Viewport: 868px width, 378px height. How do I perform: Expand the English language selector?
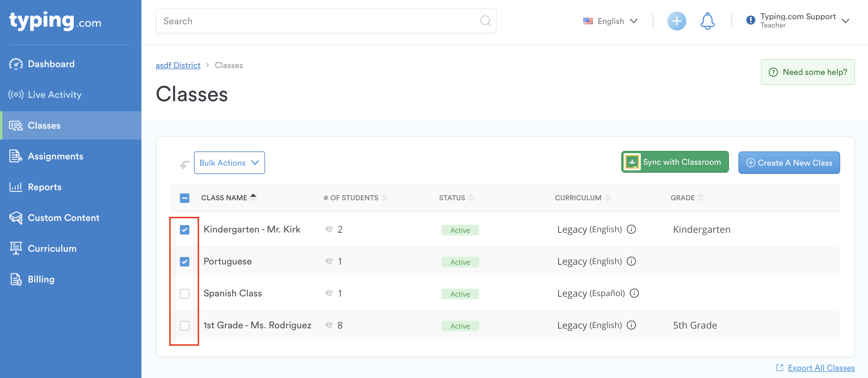[610, 21]
